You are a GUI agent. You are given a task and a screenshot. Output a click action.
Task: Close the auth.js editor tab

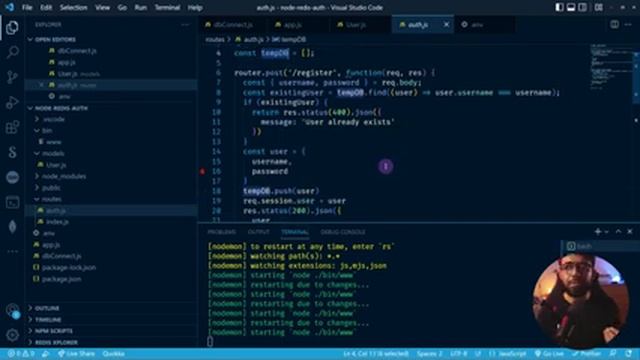click(447, 24)
